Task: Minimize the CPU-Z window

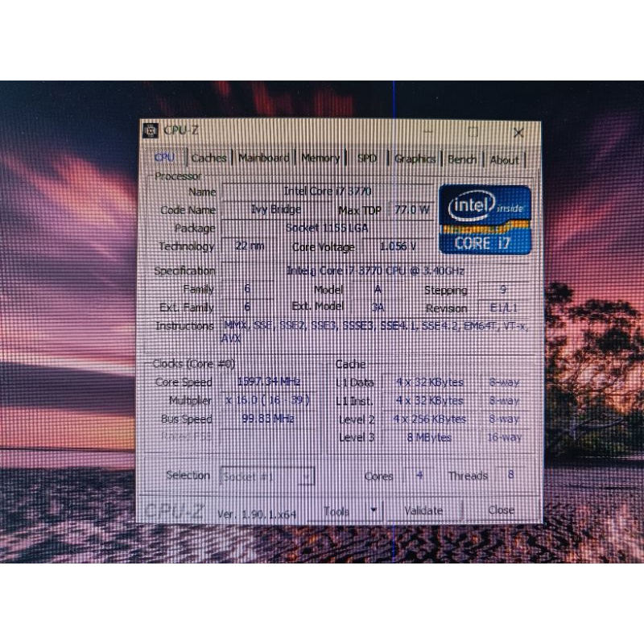Action: pos(428,132)
